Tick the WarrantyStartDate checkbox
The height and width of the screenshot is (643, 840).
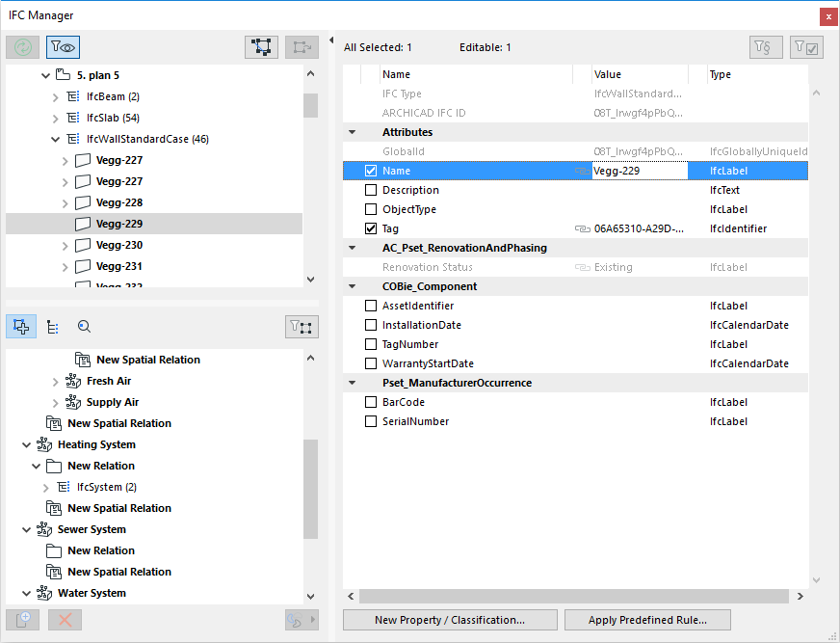click(371, 363)
